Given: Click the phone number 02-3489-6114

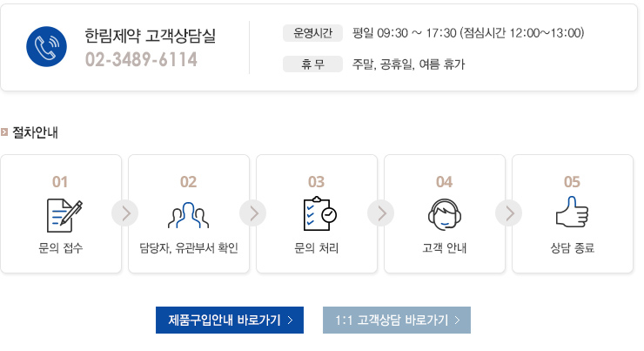Looking at the screenshot, I should (141, 59).
